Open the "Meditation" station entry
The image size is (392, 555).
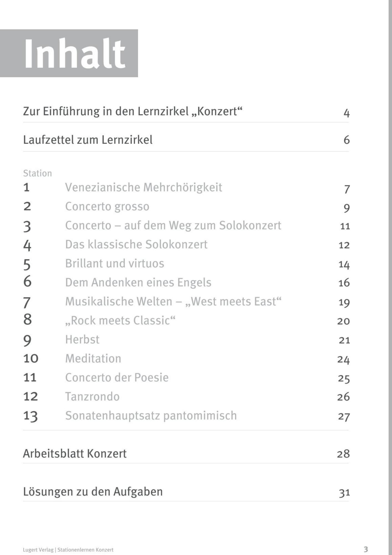point(93,359)
